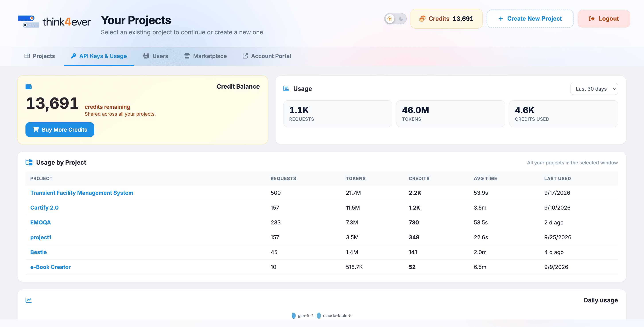Open the Account Portal link

[x=267, y=56]
